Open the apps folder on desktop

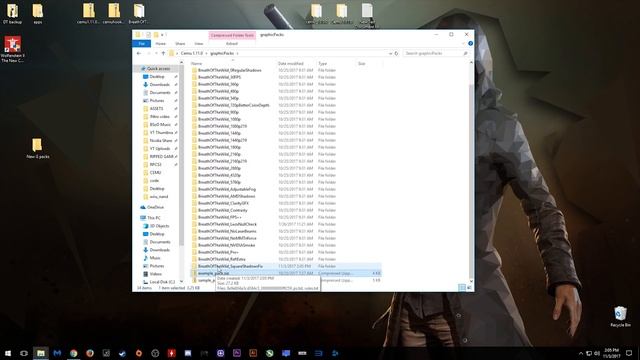[38, 14]
